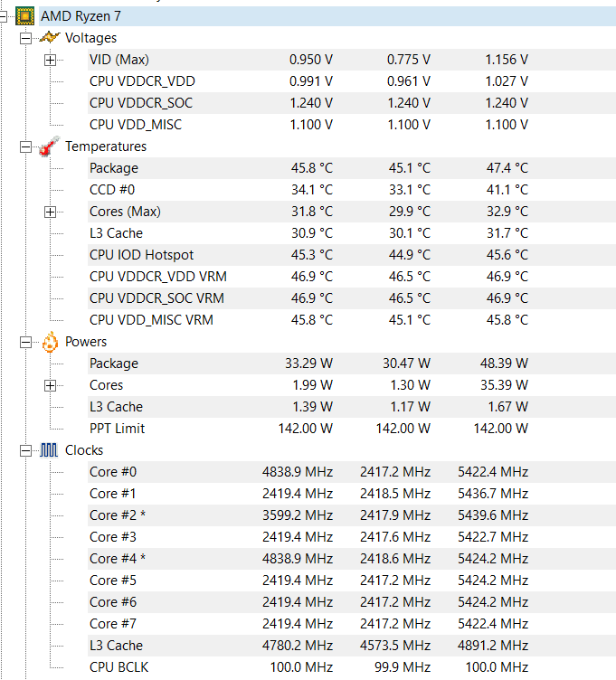The width and height of the screenshot is (616, 680).
Task: Select the Cores (Max) temperature label
Action: pyautogui.click(x=126, y=212)
